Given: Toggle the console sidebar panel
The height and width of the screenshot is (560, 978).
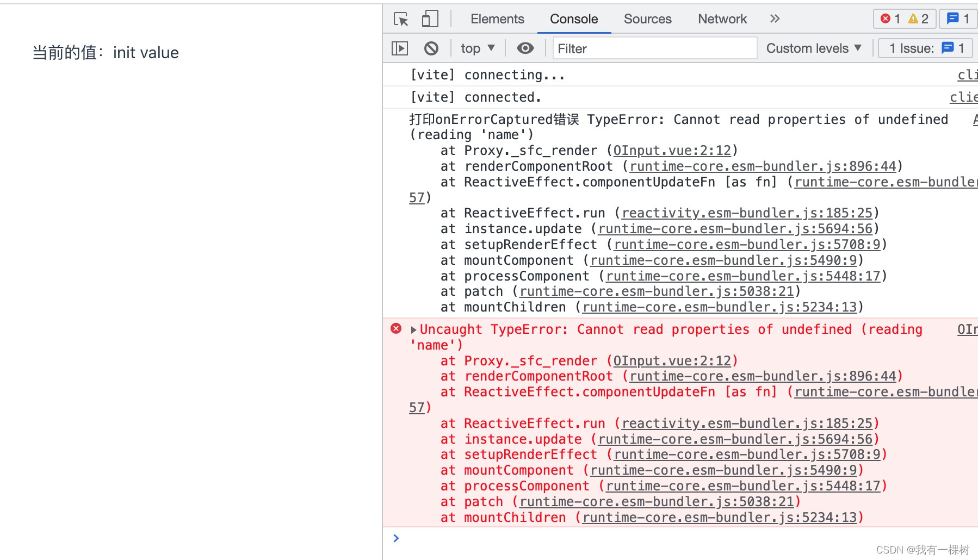Looking at the screenshot, I should (x=400, y=48).
